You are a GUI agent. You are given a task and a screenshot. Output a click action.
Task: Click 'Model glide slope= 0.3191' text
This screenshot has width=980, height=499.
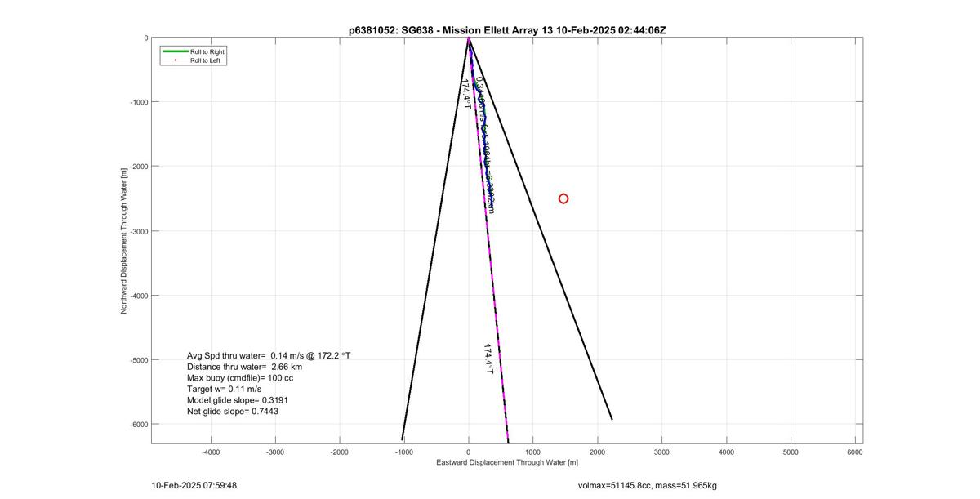pyautogui.click(x=237, y=400)
